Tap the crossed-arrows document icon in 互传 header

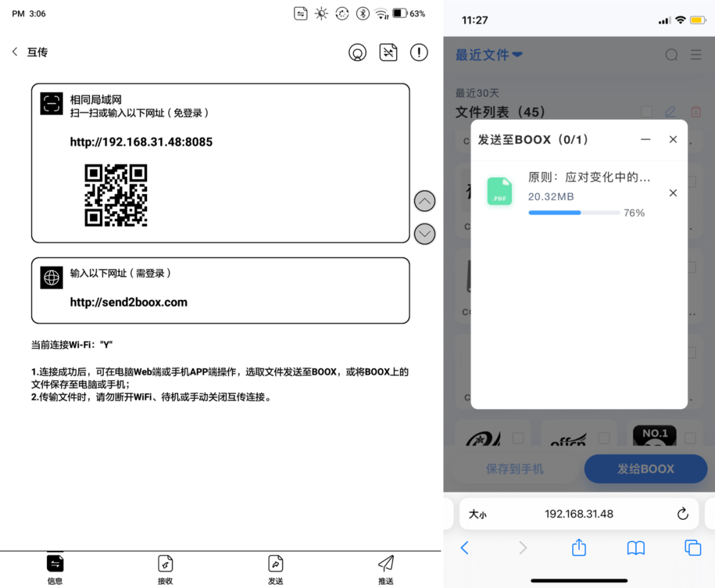tap(388, 52)
